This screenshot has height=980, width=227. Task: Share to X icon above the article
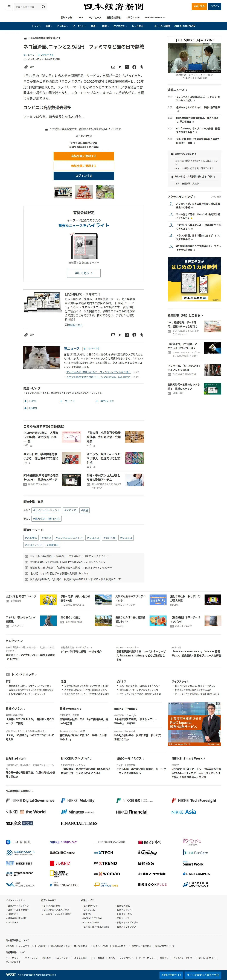click(x=127, y=67)
